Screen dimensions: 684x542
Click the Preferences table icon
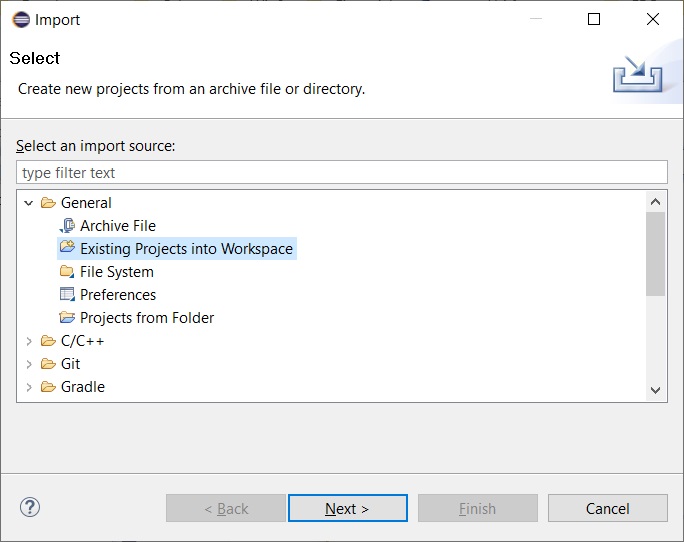click(x=67, y=294)
